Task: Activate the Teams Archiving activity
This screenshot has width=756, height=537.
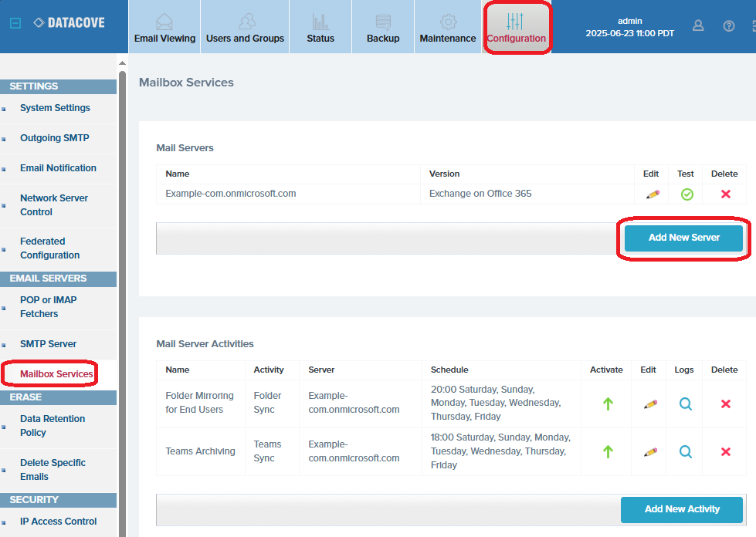Action: click(607, 452)
